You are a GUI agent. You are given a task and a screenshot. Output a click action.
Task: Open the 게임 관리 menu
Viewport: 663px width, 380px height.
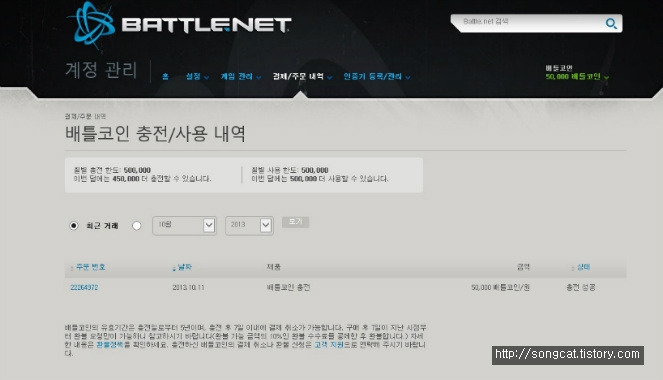pos(241,77)
